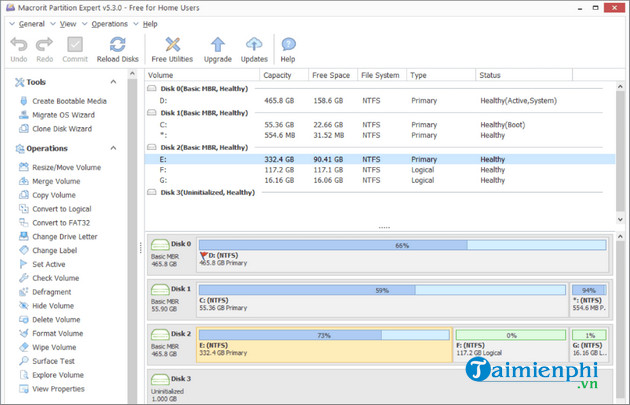Collapse the Tools section chevron
Screen dimensions: 630x405
(x=113, y=82)
